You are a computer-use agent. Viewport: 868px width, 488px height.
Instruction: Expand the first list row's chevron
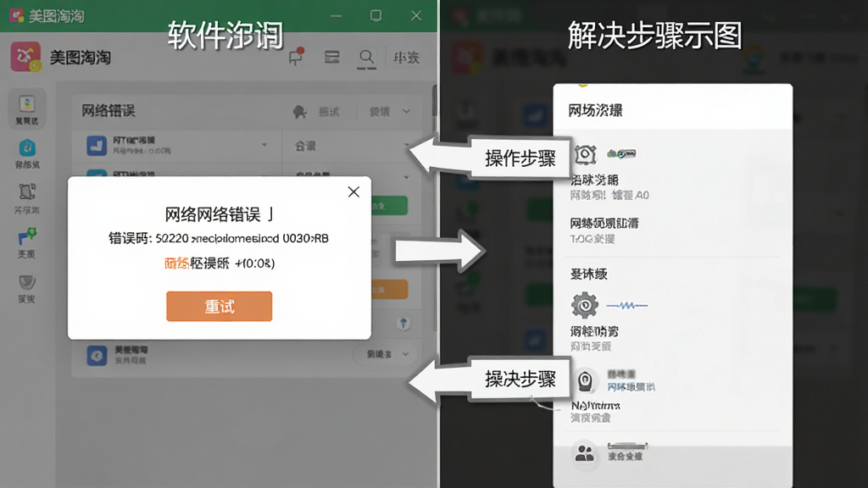pos(264,145)
